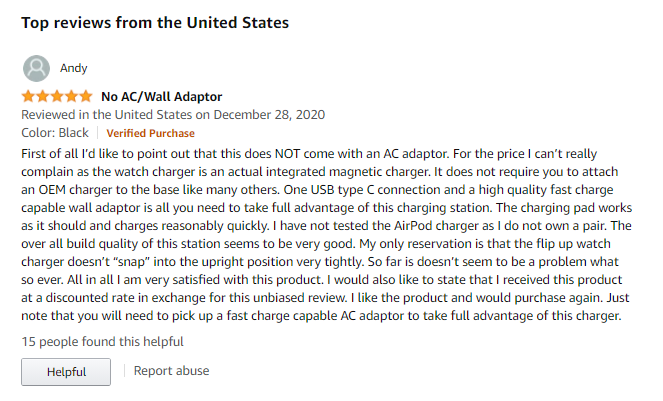
Task: Click the review date December 28, 2020
Action: (x=269, y=115)
